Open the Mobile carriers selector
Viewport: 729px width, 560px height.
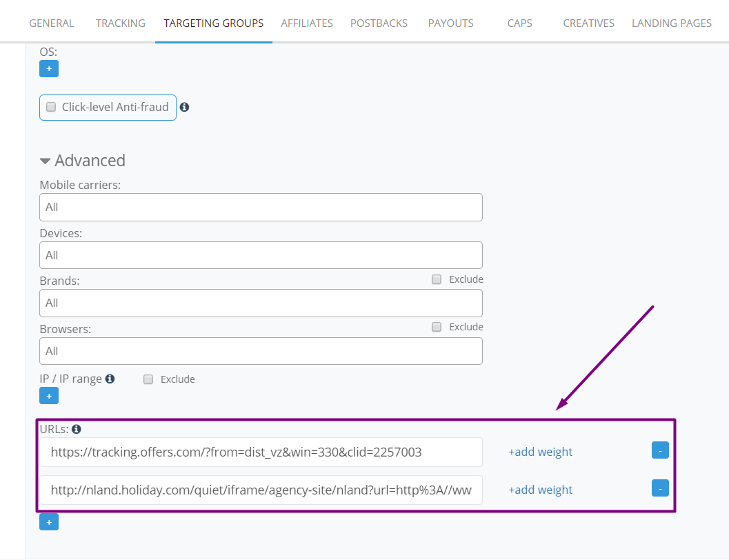coord(261,208)
